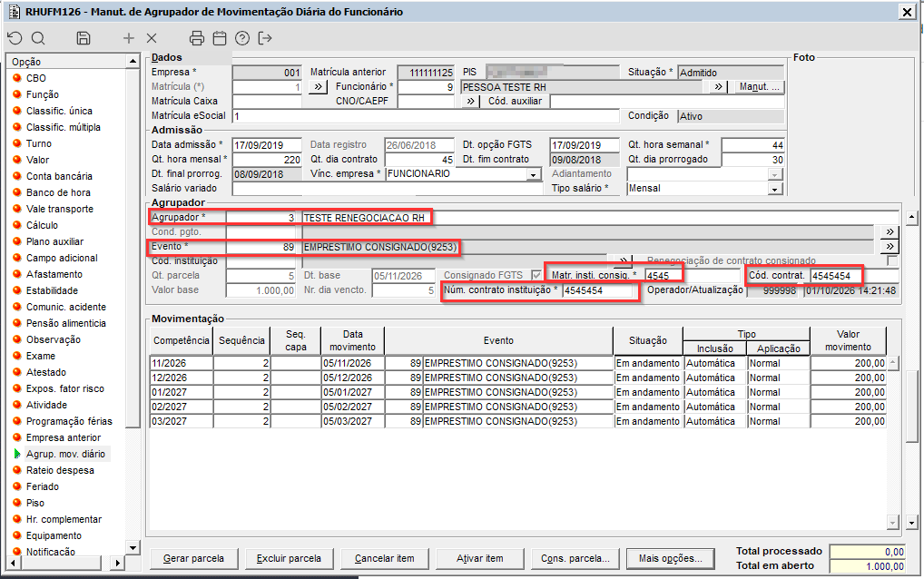The width and height of the screenshot is (924, 579).
Task: Exit the screen via logout icon
Action: click(265, 38)
